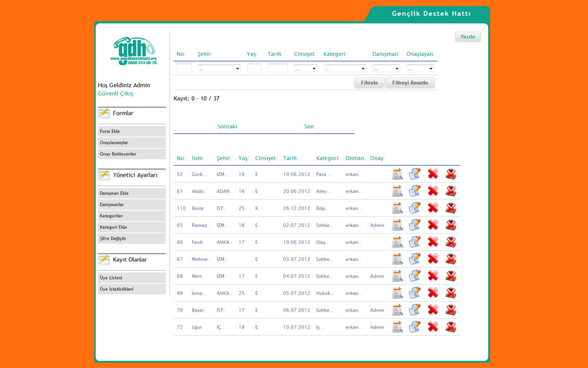Image resolution: width=588 pixels, height=368 pixels.
Task: Open the Cinsiyet filter dropdown
Action: 306,68
